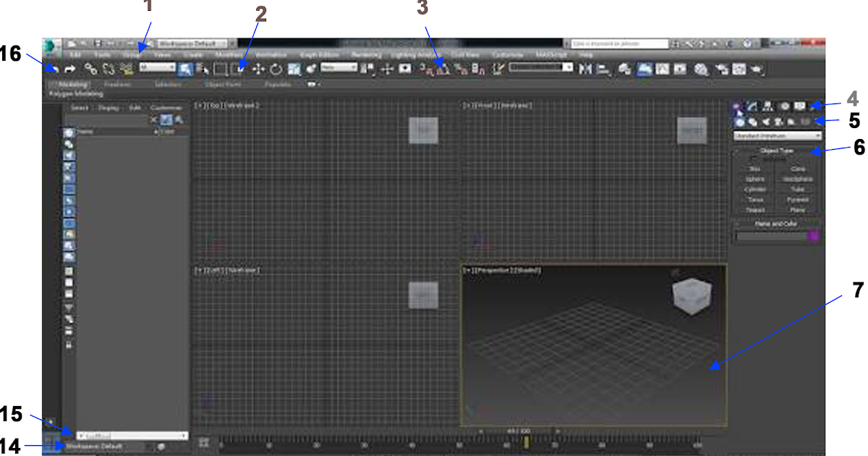
Task: Open the Customize menu
Action: tap(507, 55)
